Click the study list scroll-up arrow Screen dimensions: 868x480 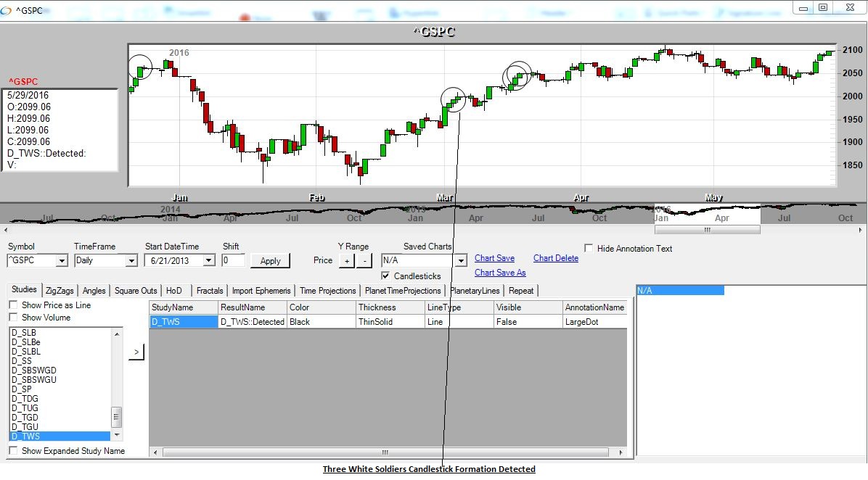[117, 333]
